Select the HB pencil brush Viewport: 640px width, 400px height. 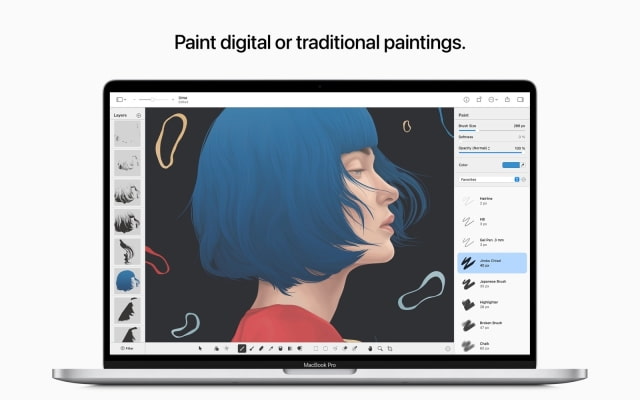tap(492, 222)
